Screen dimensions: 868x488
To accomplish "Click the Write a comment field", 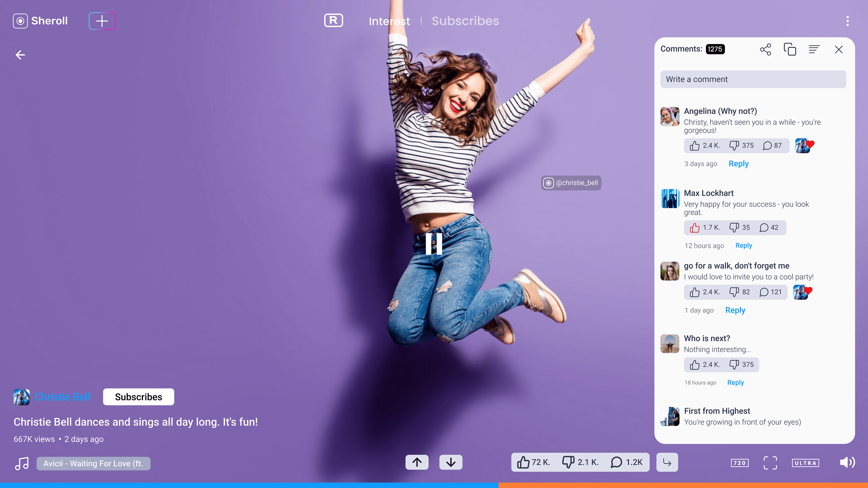I will 753,79.
